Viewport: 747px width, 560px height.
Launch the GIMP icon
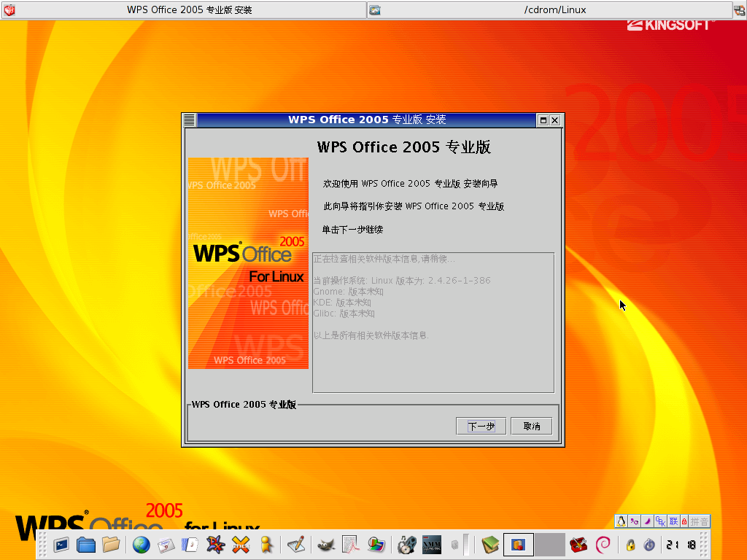tap(326, 544)
